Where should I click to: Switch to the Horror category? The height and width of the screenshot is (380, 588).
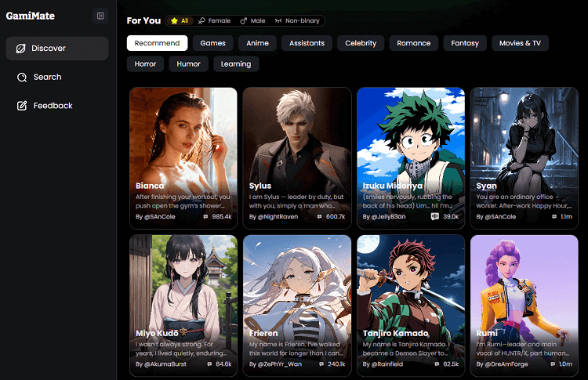146,64
